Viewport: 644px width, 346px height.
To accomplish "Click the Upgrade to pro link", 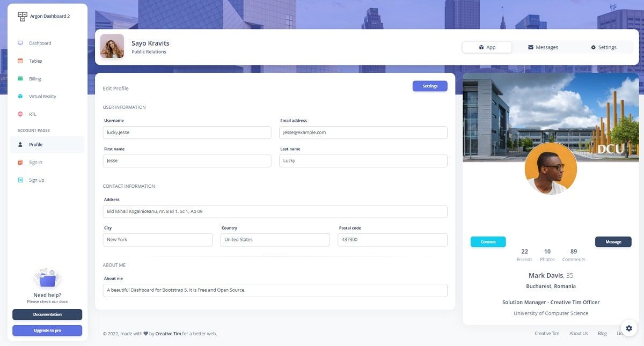I will point(47,330).
